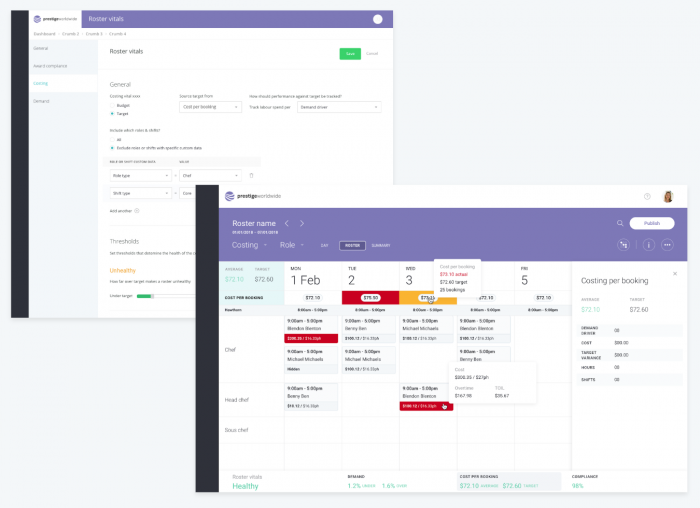This screenshot has width=700, height=508.
Task: Open the Core value dropdown
Action: tap(188, 193)
